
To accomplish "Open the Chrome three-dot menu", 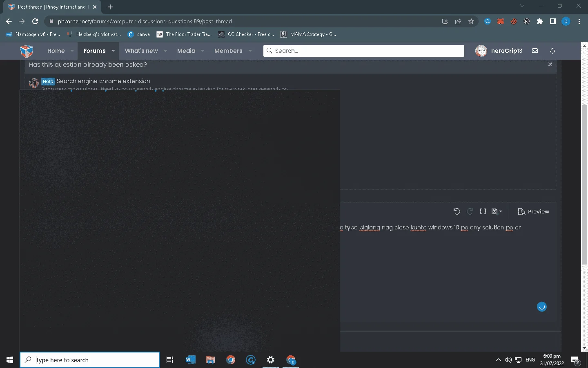I will (x=579, y=21).
